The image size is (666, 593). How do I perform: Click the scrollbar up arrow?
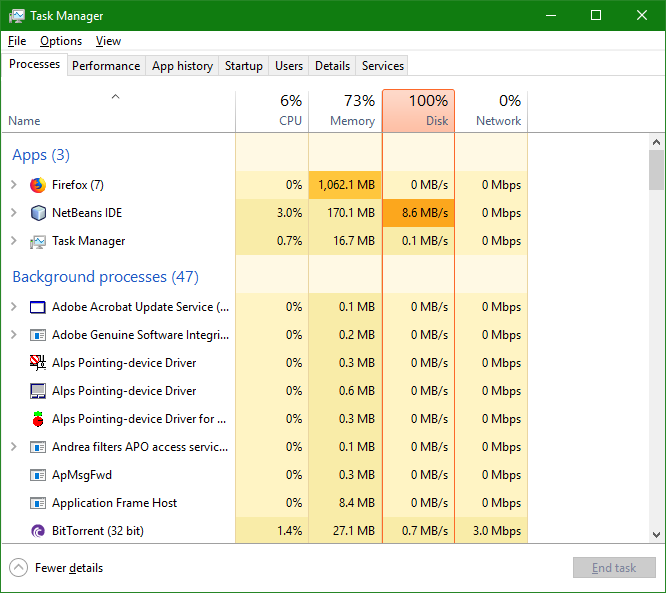pyautogui.click(x=656, y=142)
